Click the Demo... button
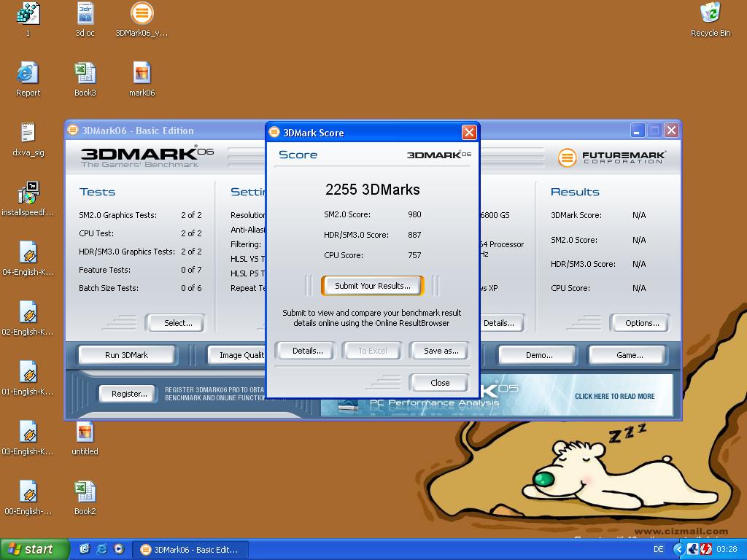This screenshot has height=560, width=747. point(539,355)
